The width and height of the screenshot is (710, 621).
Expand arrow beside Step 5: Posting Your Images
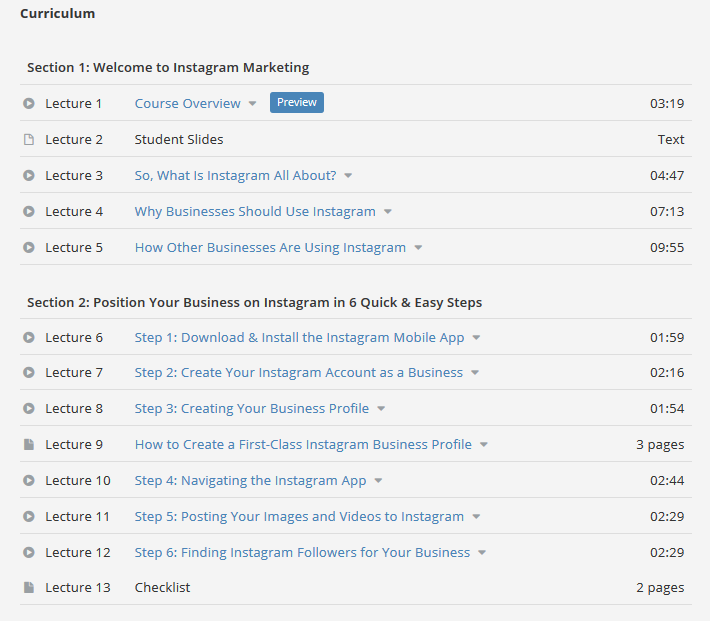point(476,517)
